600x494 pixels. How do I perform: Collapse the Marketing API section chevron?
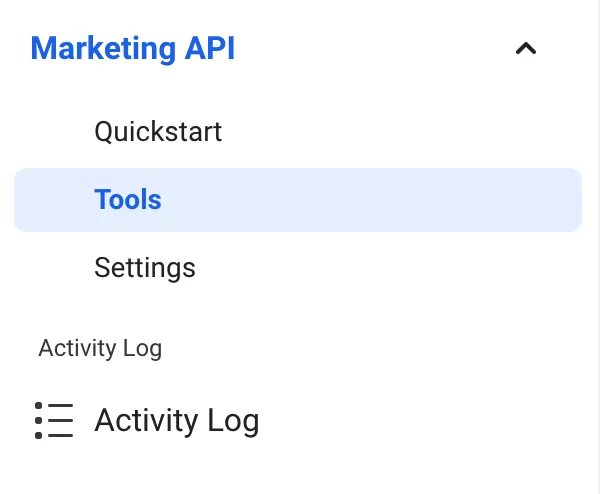pyautogui.click(x=526, y=49)
